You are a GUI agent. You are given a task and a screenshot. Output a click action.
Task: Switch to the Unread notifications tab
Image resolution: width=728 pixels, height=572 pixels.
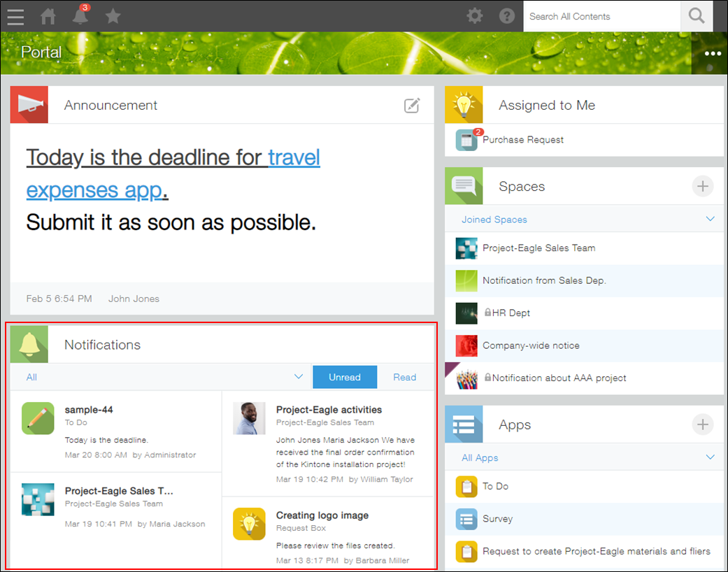[344, 377]
